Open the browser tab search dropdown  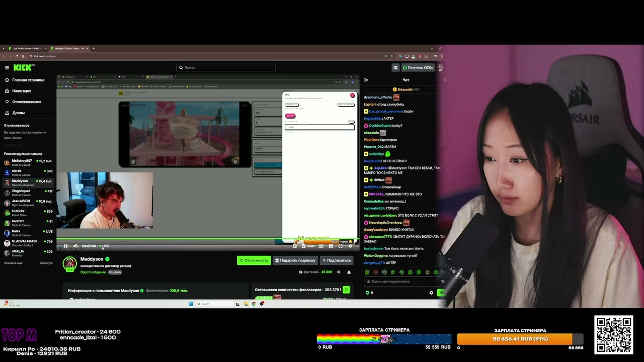(x=4, y=48)
